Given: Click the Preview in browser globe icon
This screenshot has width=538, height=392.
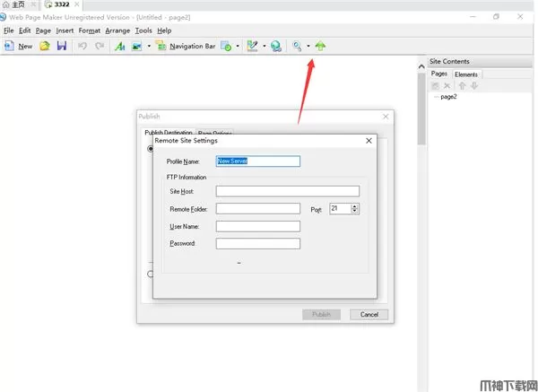Looking at the screenshot, I should (275, 46).
